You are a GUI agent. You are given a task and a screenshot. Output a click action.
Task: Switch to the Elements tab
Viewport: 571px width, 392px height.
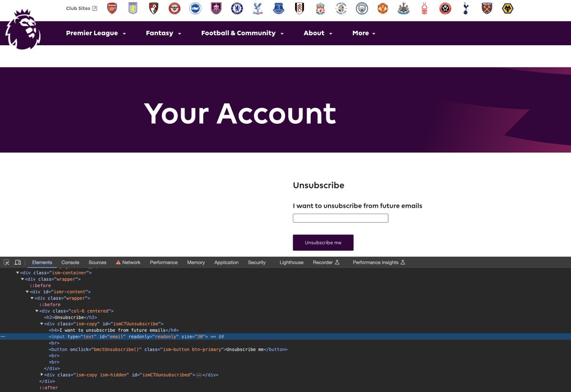(x=42, y=262)
